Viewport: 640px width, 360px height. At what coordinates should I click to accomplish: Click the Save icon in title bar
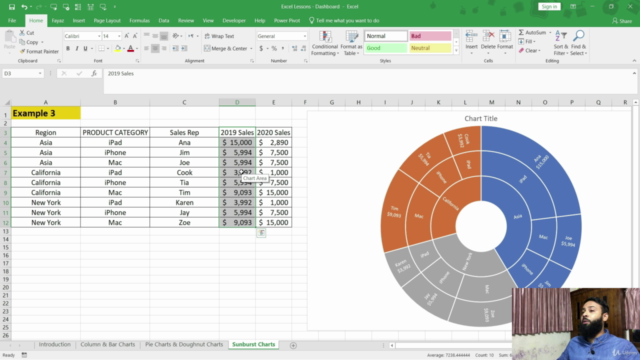12,7
